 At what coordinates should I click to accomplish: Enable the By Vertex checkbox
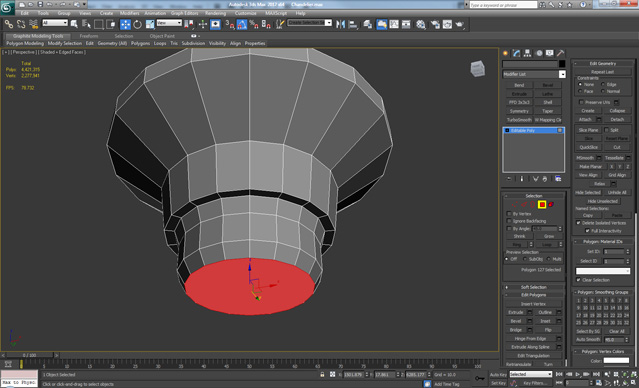[x=509, y=214]
